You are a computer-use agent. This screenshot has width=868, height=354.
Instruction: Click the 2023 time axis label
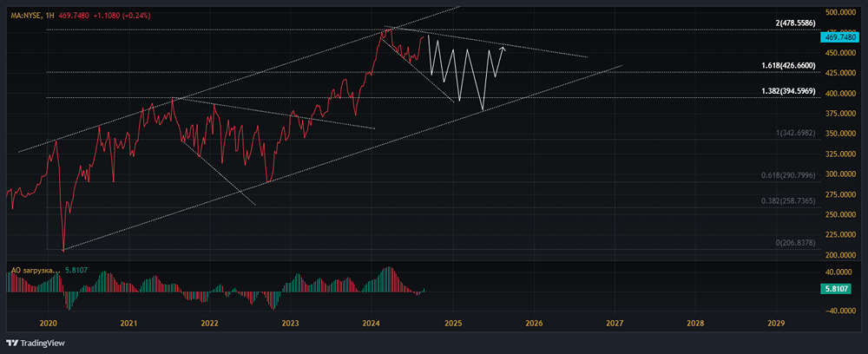tap(291, 323)
